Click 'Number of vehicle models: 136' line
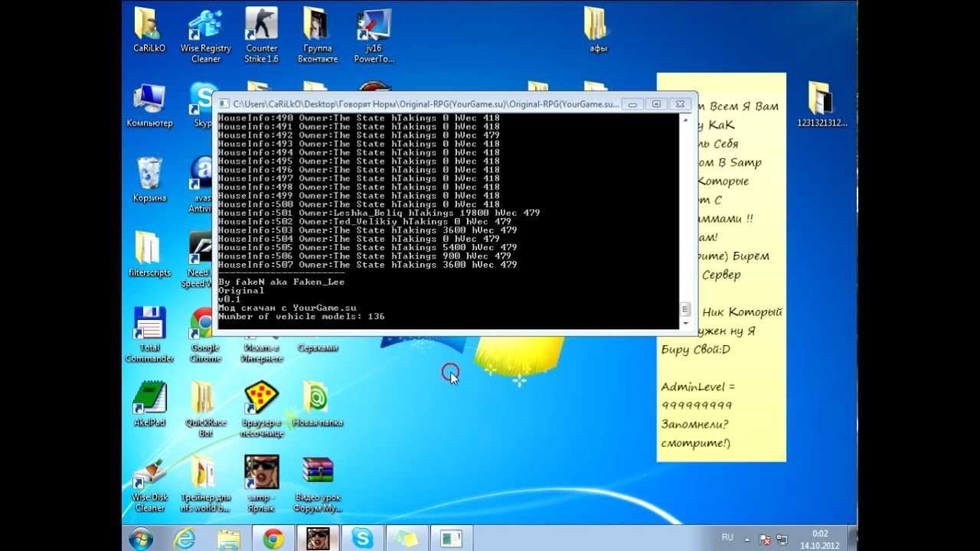 [301, 316]
